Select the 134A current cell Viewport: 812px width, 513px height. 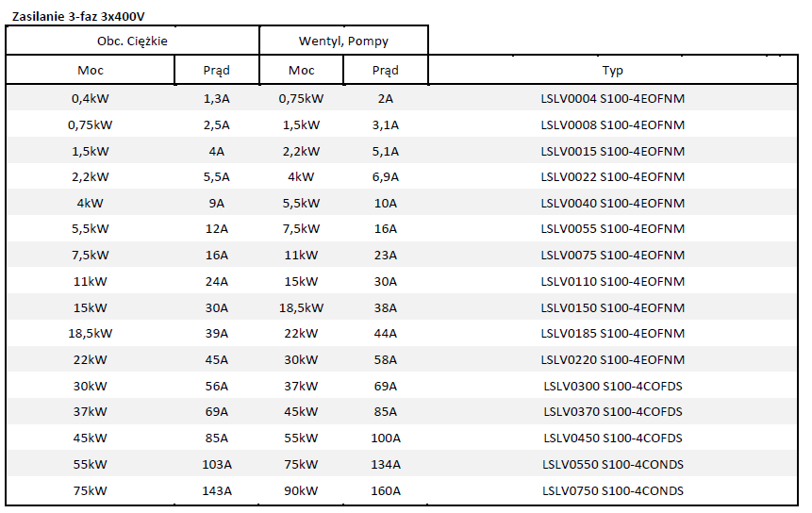tap(385, 464)
